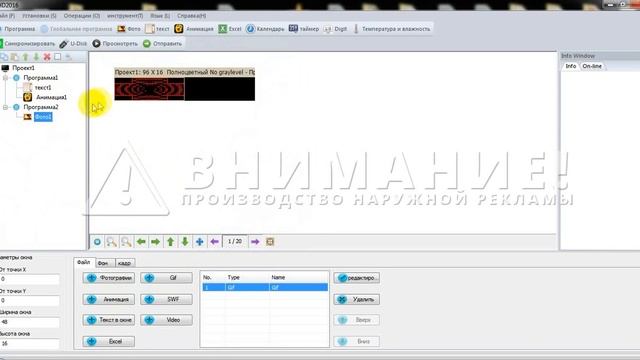Select Фото1 item in the tree
640x360 pixels.
(x=43, y=117)
